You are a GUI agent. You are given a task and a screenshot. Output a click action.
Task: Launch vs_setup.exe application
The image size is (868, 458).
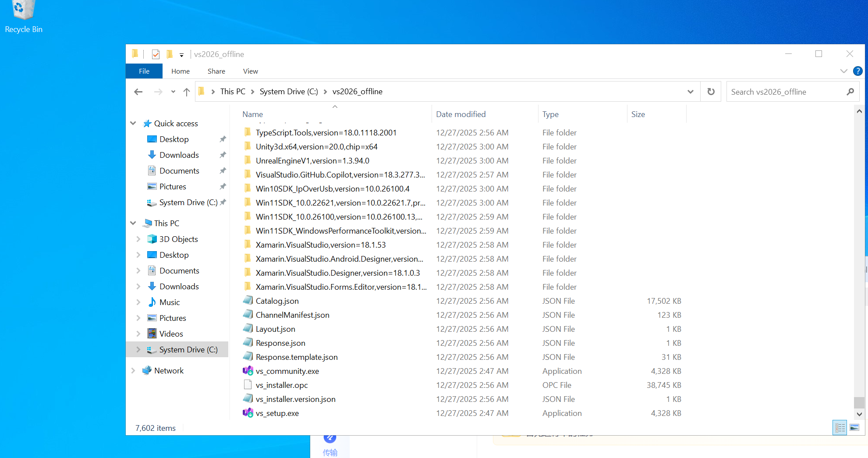[x=276, y=413]
